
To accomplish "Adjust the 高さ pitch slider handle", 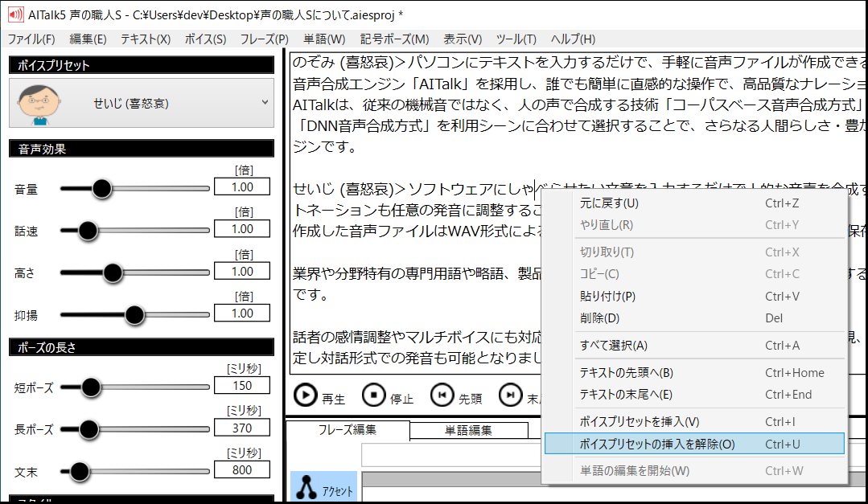I will pos(113,272).
